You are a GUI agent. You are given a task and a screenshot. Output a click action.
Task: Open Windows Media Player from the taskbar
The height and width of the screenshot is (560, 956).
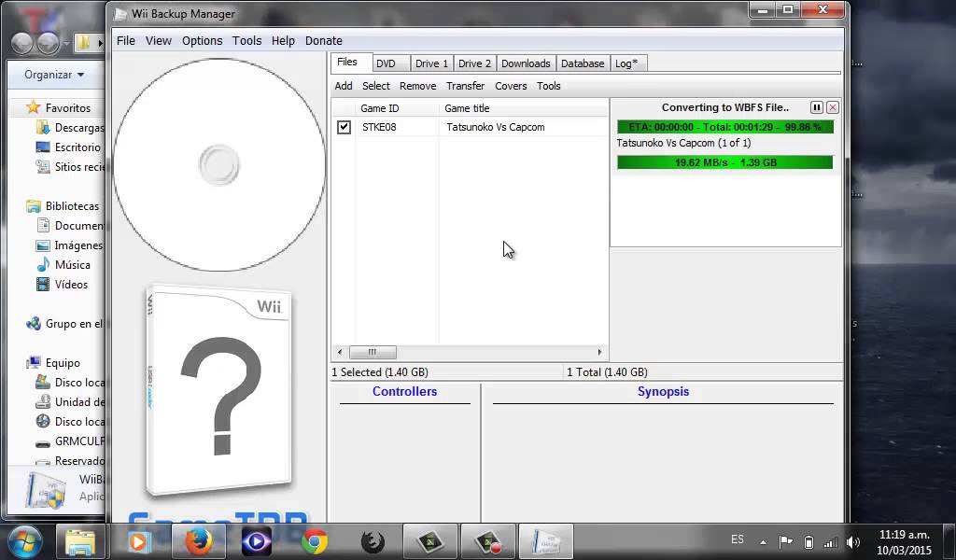click(x=138, y=541)
